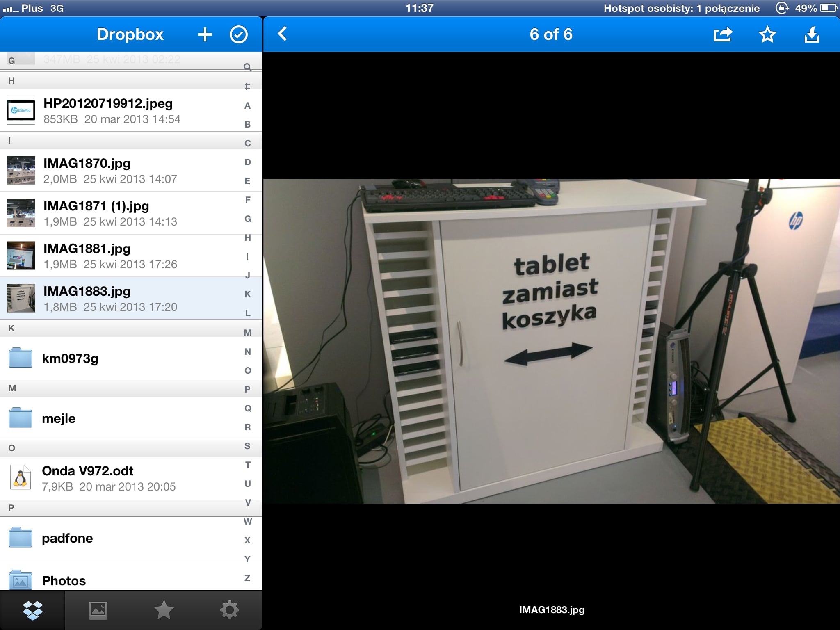Open the Favorites star tab

[164, 610]
